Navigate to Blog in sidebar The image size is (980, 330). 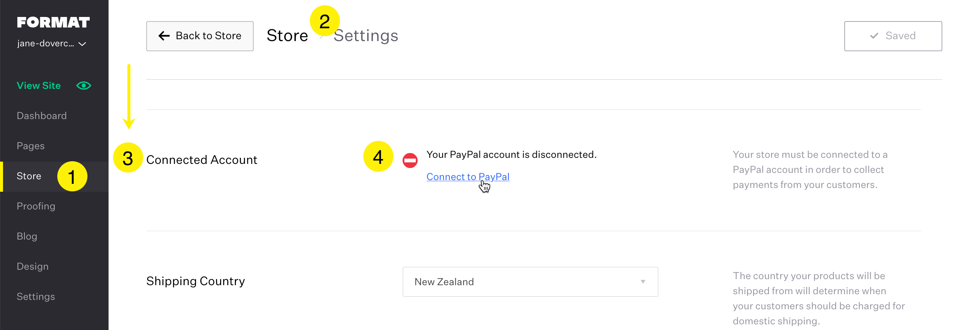click(27, 236)
